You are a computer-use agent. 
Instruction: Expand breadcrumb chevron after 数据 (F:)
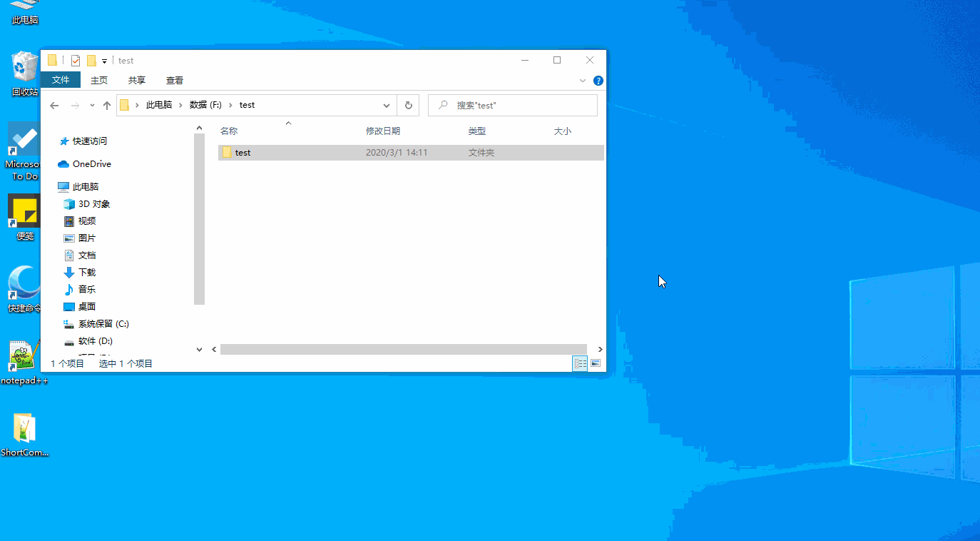coord(231,105)
